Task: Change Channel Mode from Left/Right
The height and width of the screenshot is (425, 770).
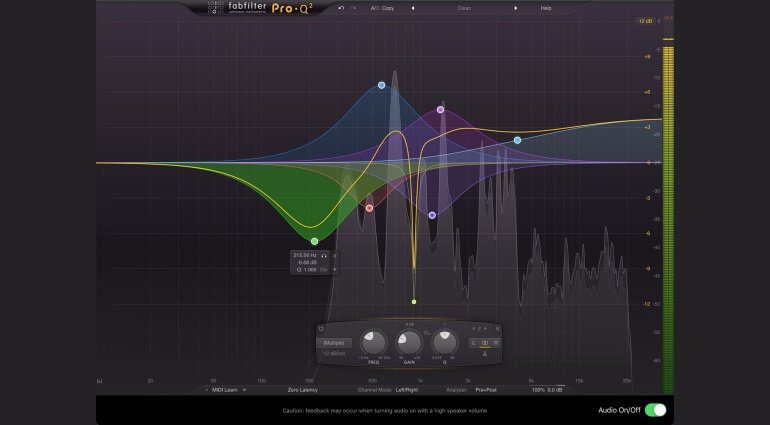Action: 407,390
